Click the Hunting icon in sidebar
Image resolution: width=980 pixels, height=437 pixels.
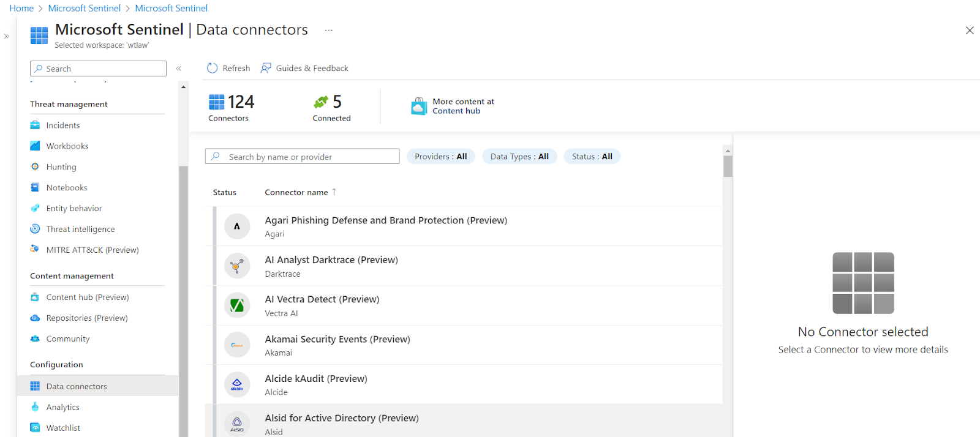pos(35,166)
